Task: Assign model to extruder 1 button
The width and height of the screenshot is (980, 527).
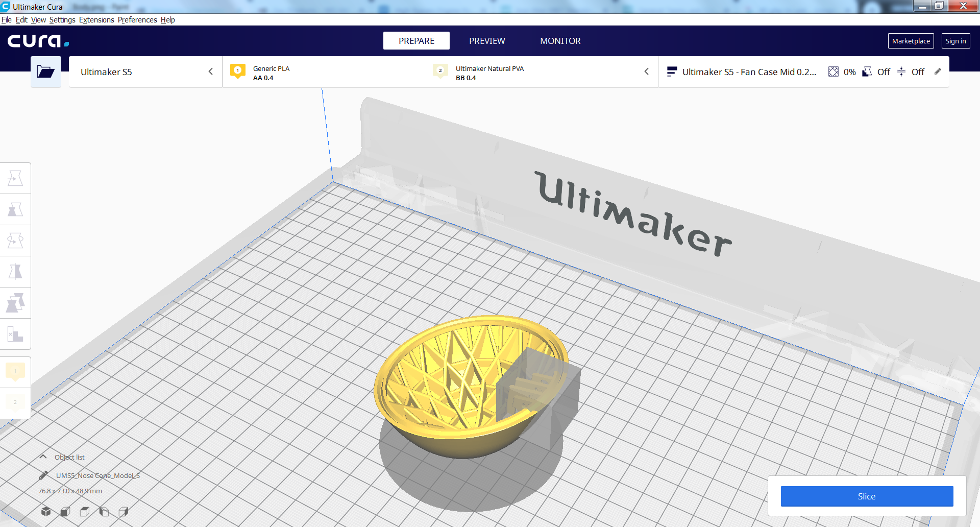Action: [15, 371]
